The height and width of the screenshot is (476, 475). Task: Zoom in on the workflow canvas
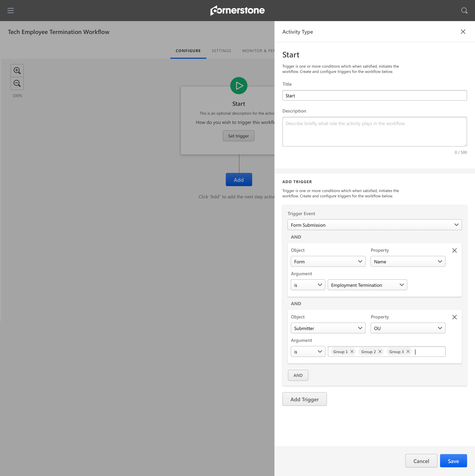click(17, 71)
